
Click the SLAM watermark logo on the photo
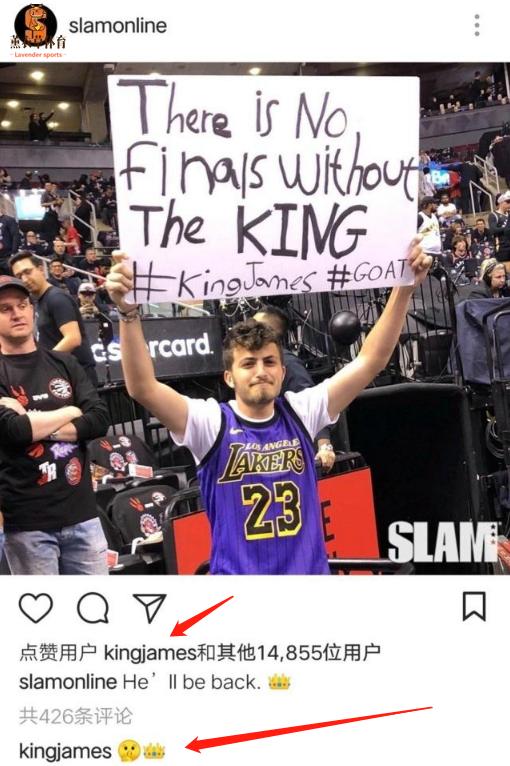point(442,541)
